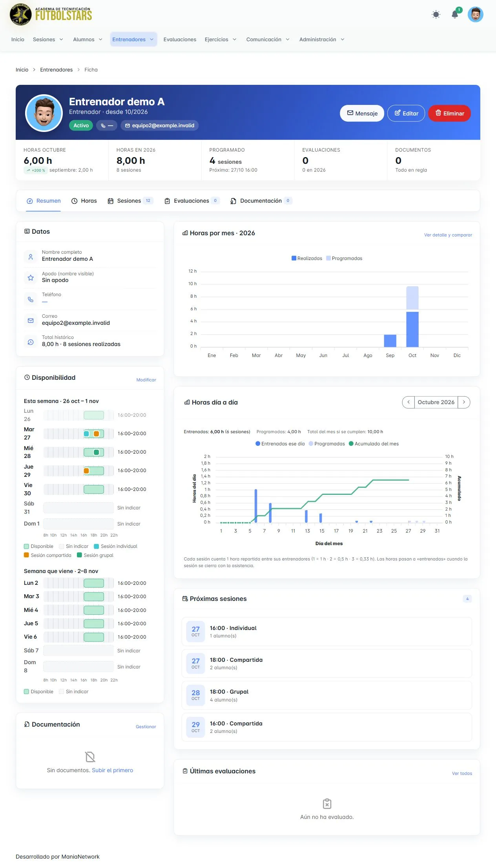Open the user avatar menu in header

475,15
